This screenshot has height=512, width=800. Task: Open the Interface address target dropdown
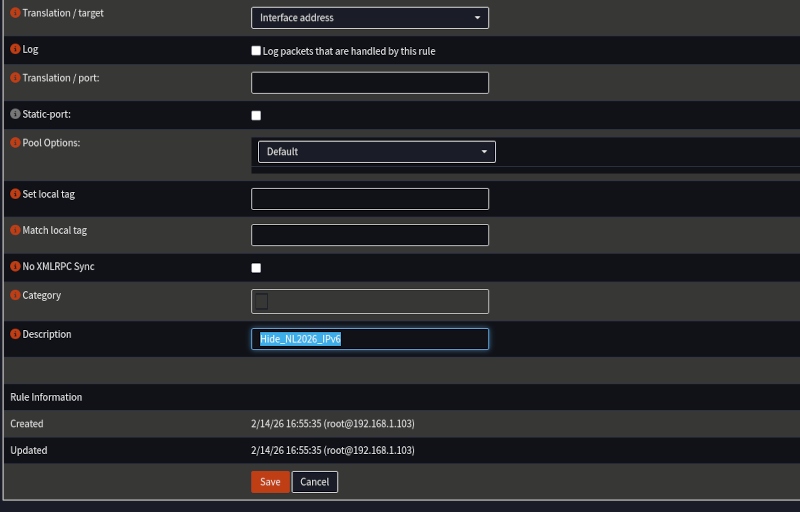[369, 18]
